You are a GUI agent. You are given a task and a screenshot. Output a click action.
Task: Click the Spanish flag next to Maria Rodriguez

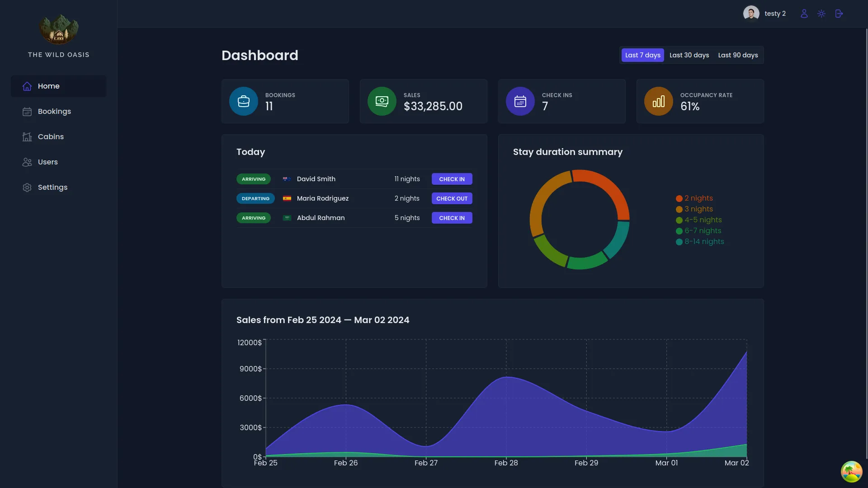coord(287,198)
